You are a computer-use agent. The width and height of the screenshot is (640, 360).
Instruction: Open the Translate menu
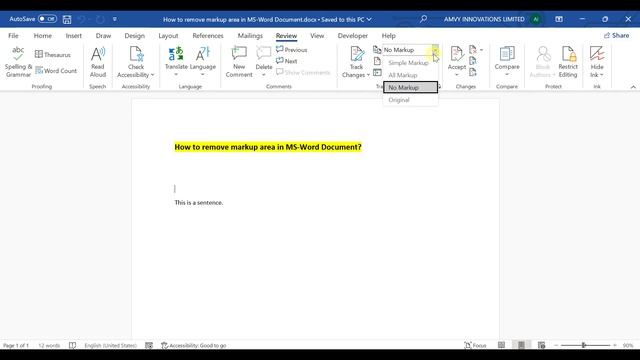176,62
